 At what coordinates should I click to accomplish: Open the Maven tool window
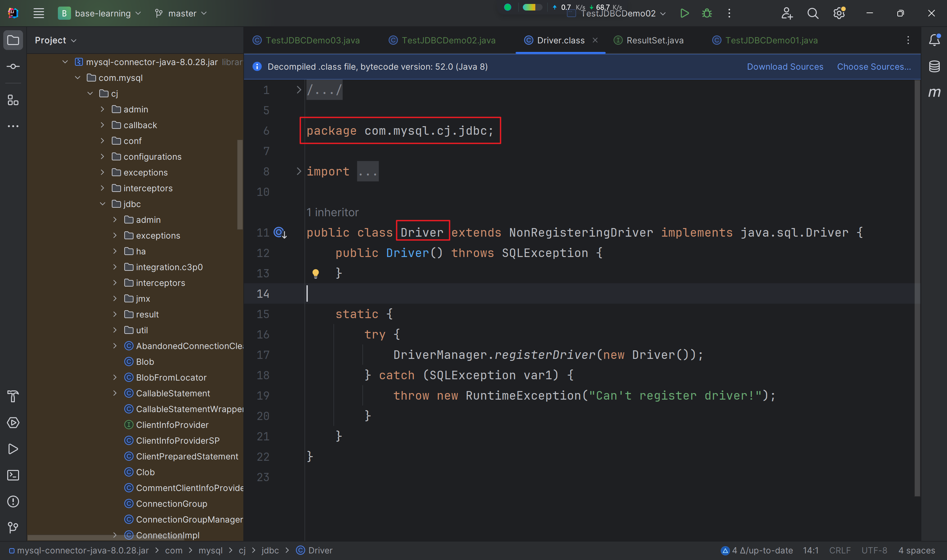[934, 92]
